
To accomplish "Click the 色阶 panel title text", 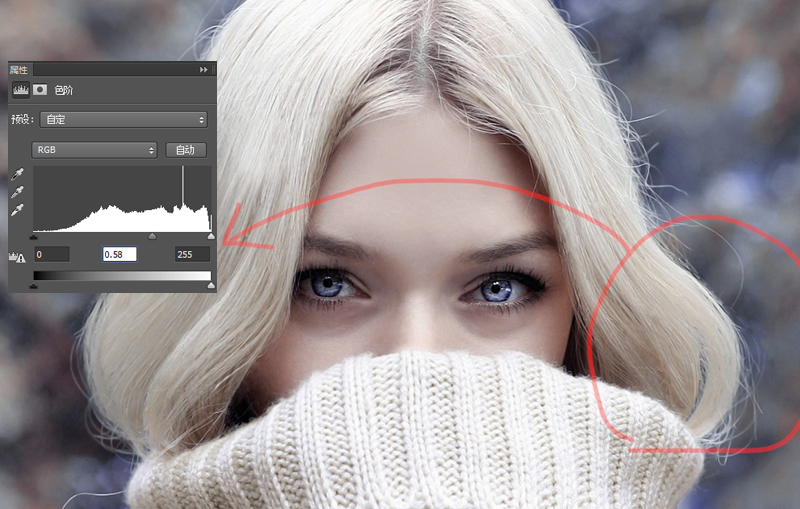I will coord(64,90).
